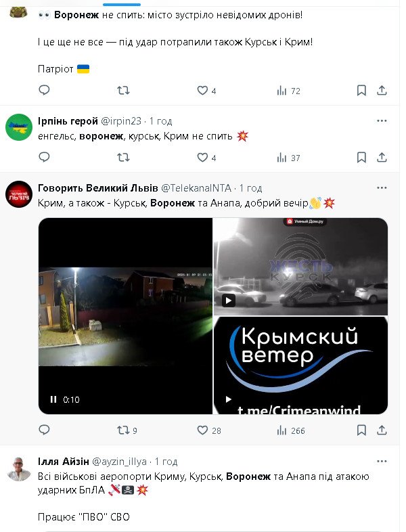Viewport: 406px width, 532px height.
Task: Play the Крымский ветер video
Action: point(228,399)
